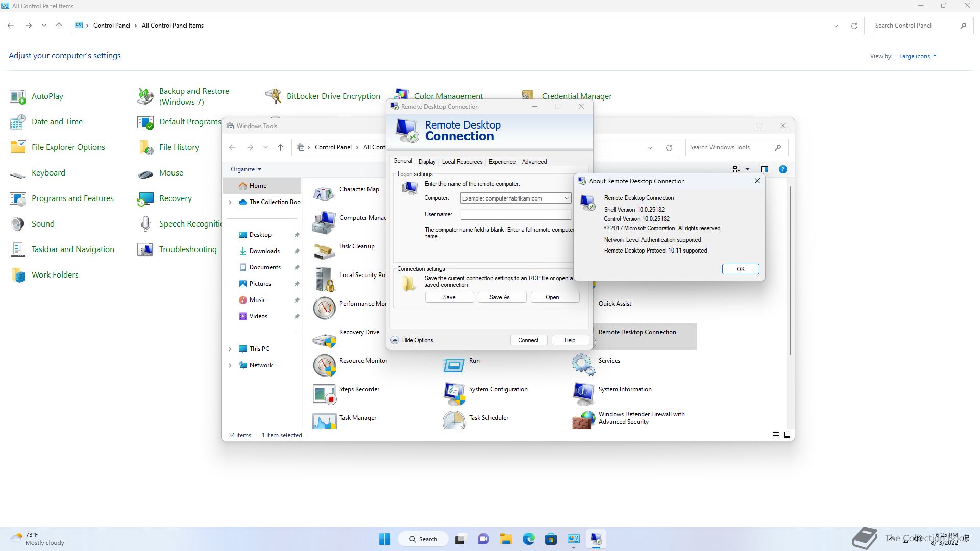
Task: Open Windows Tools address history dropdown
Action: tap(650, 148)
